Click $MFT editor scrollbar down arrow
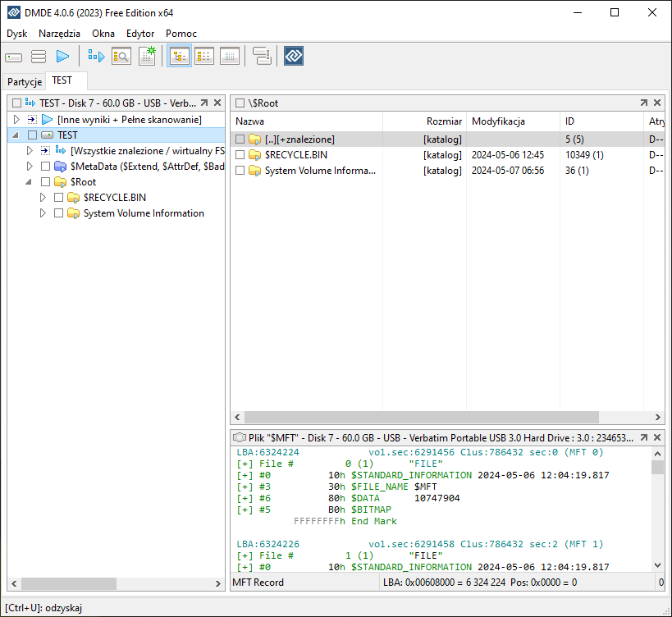Image resolution: width=672 pixels, height=617 pixels. 657,565
